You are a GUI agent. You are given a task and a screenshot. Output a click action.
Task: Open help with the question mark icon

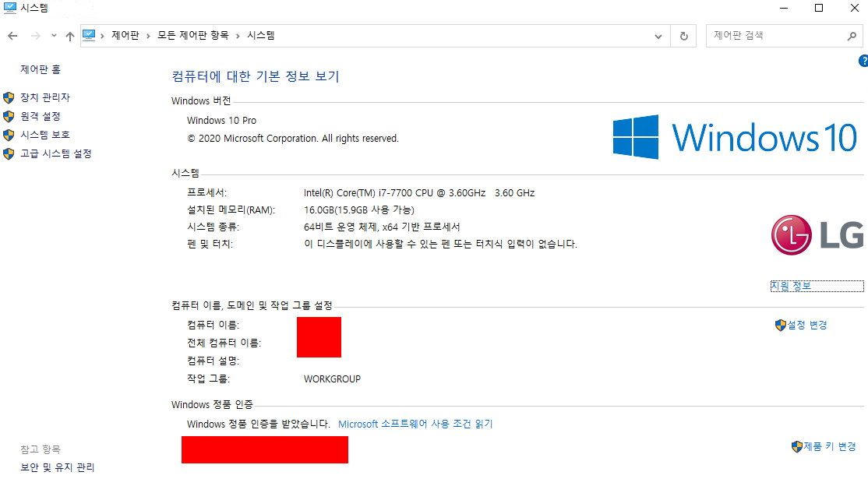point(863,61)
